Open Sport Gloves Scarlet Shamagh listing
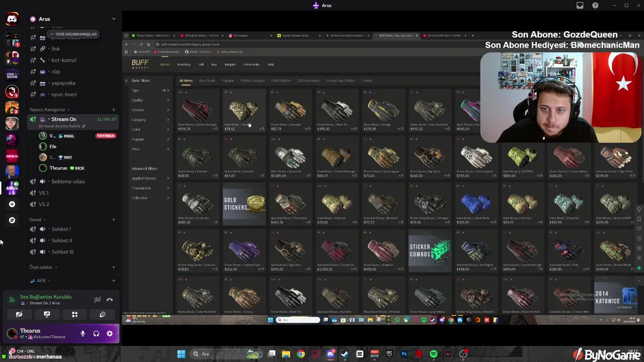This screenshot has height=362, width=644. click(x=197, y=111)
